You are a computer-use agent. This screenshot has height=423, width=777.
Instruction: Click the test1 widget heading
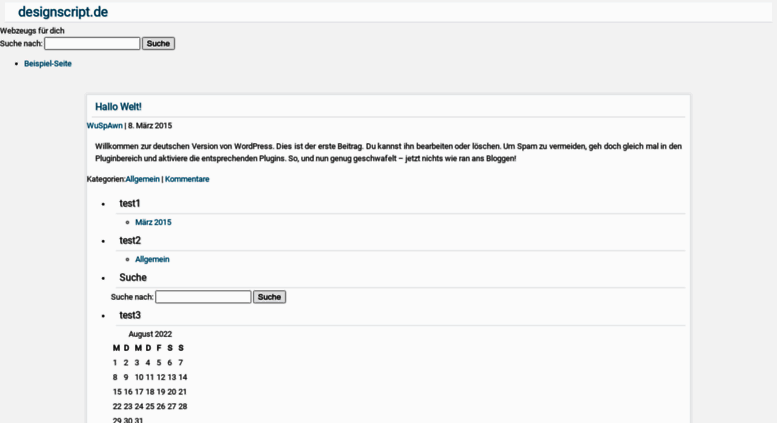[130, 204]
